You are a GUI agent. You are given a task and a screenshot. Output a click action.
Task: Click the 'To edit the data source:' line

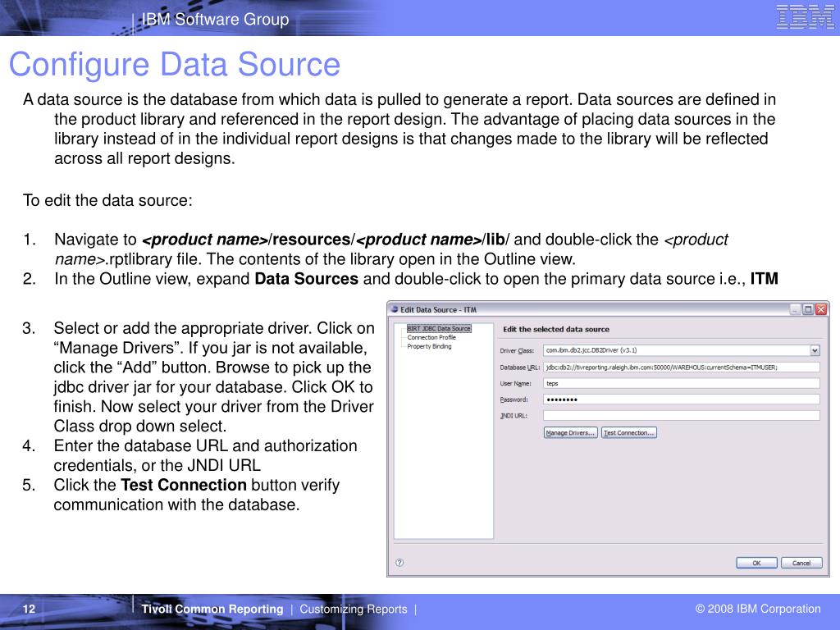[107, 200]
